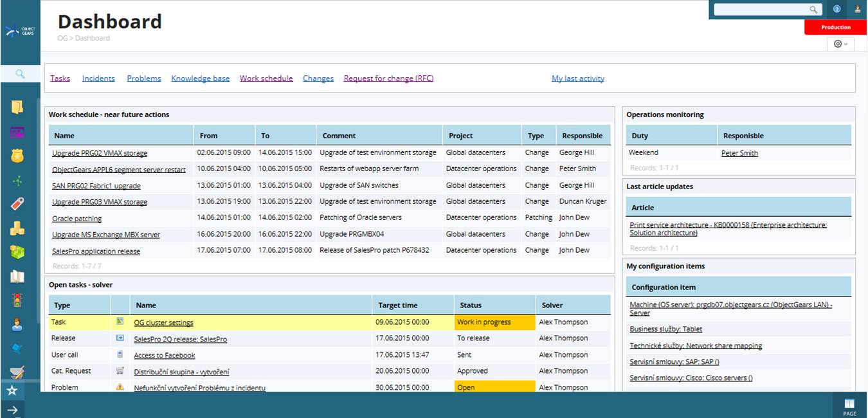Go to Tasks in the navigation links
This screenshot has width=868, height=418.
(60, 78)
